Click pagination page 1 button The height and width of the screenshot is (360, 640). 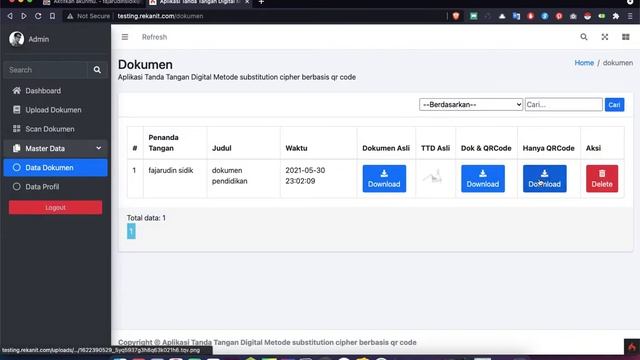[131, 231]
